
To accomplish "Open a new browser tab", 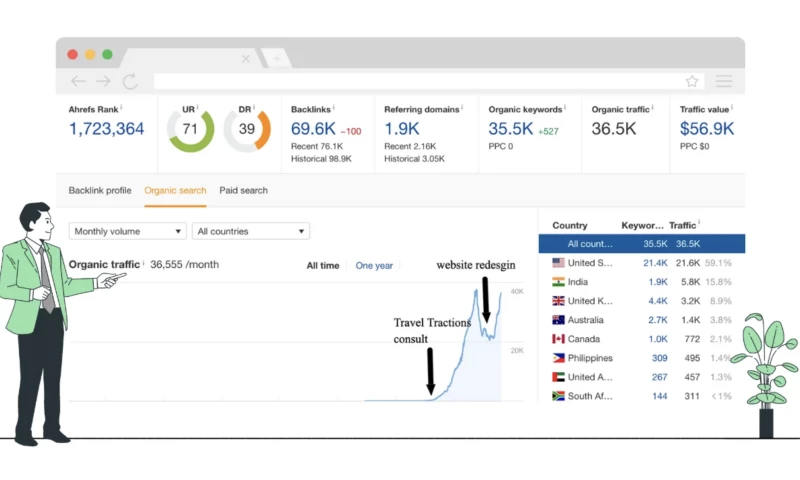I will click(x=277, y=58).
